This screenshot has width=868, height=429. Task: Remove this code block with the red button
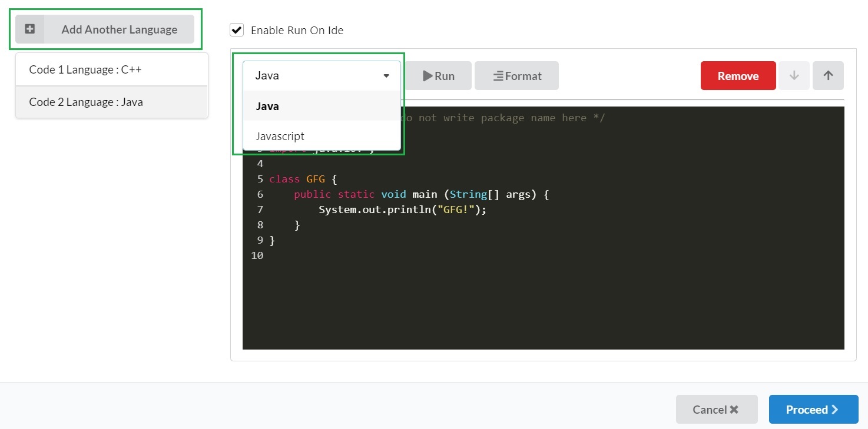coord(738,76)
